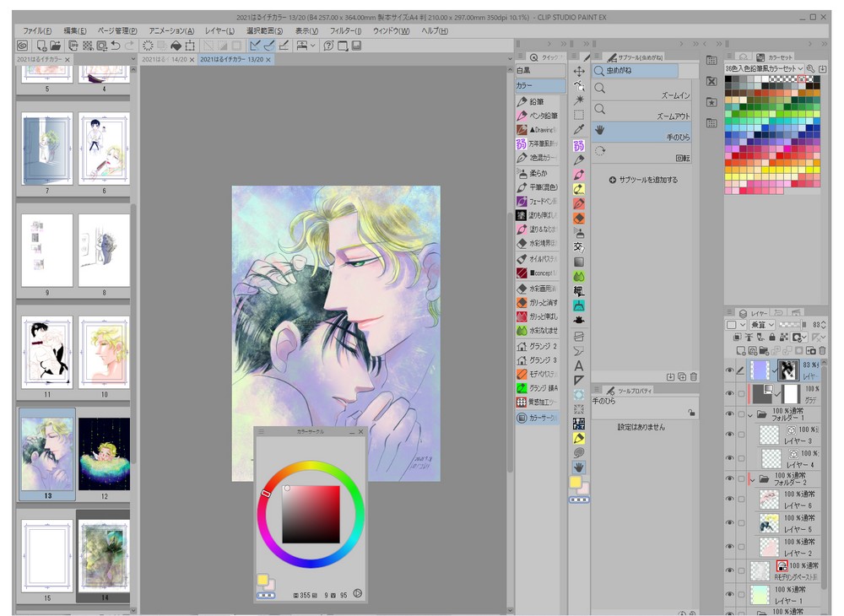Click サブツールを追加する
Viewport: 844px width, 616px height.
pyautogui.click(x=644, y=180)
